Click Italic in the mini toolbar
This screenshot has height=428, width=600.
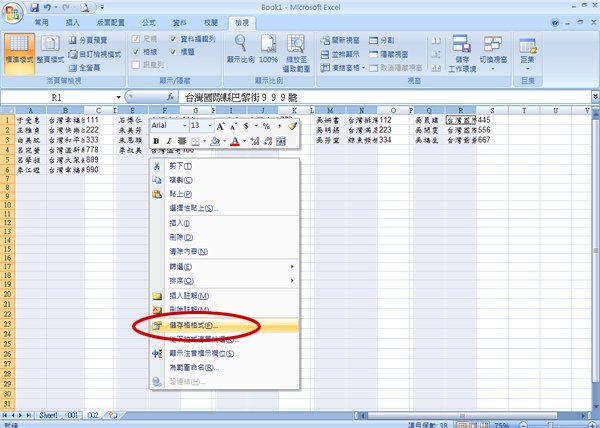click(169, 141)
